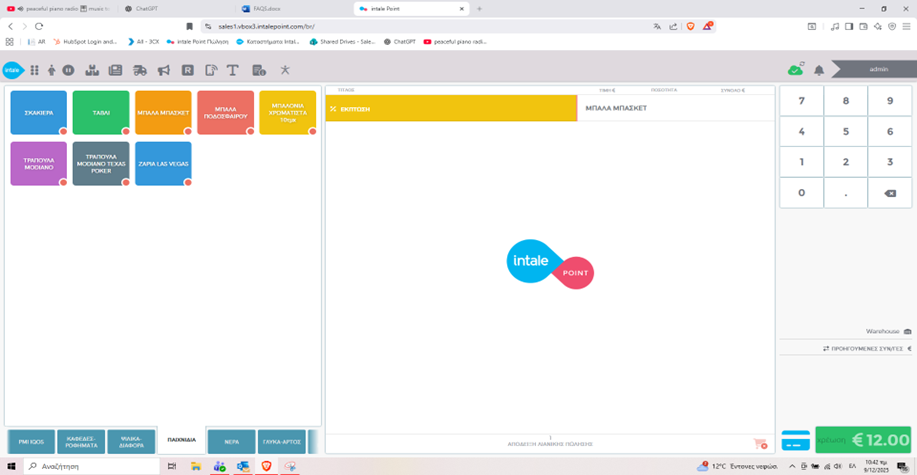Image resolution: width=917 pixels, height=475 pixels.
Task: Open the page translate icon
Action: 657,26
